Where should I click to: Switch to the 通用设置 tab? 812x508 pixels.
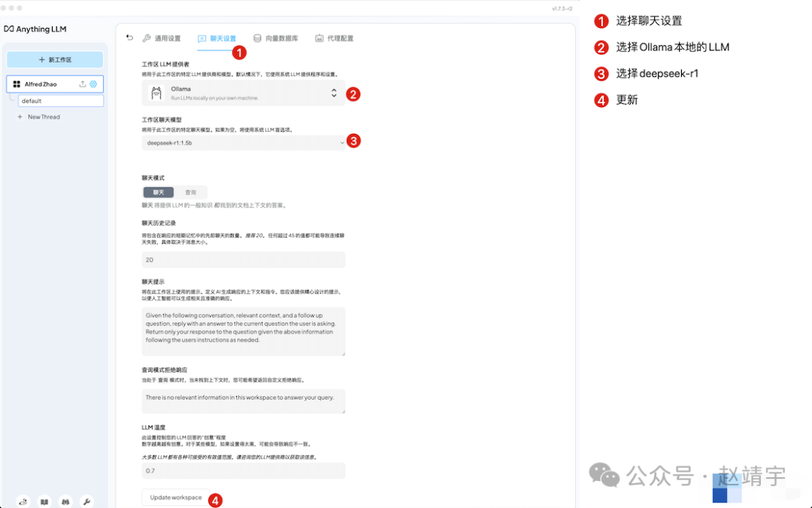tap(162, 38)
